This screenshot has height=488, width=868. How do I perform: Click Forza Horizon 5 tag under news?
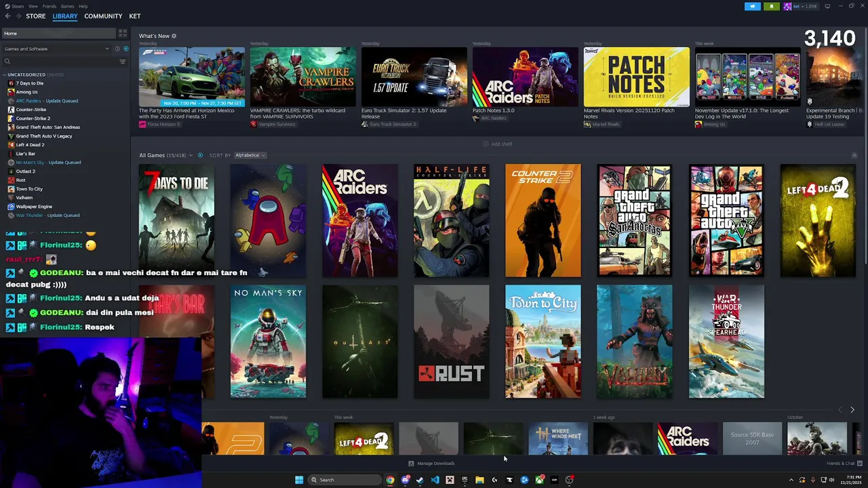pyautogui.click(x=159, y=125)
